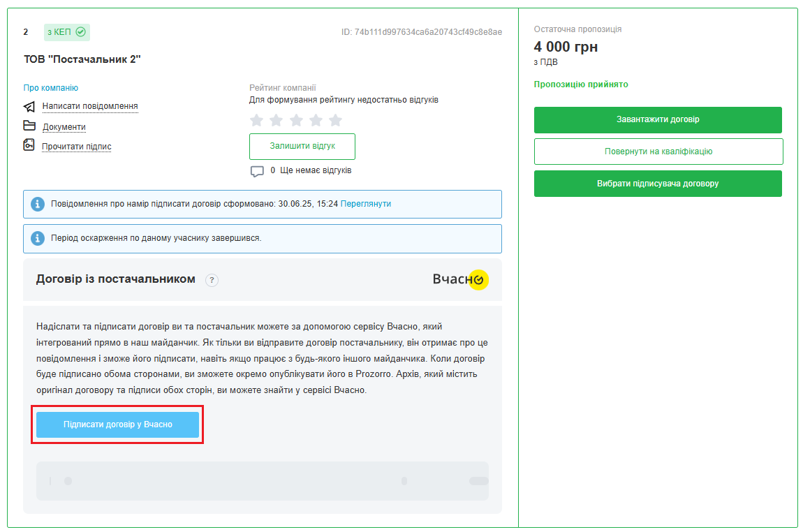Click the Вчасно logo
Image resolution: width=803 pixels, height=532 pixels.
[460, 279]
